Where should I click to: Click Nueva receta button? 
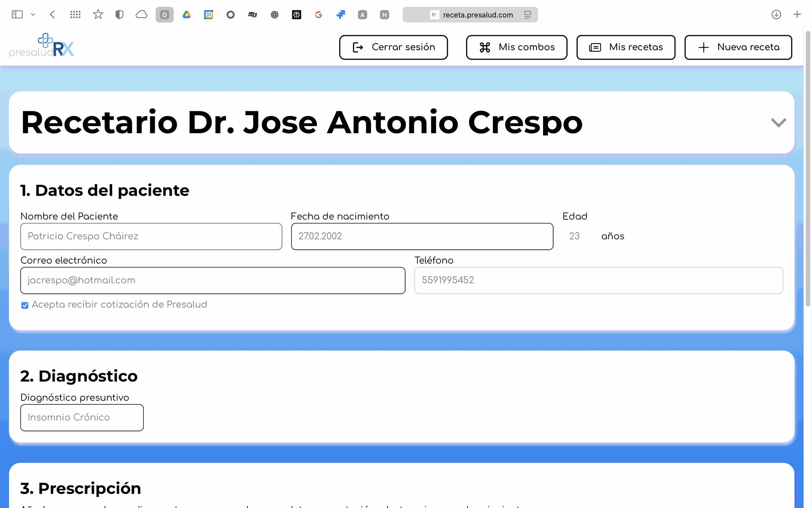738,47
